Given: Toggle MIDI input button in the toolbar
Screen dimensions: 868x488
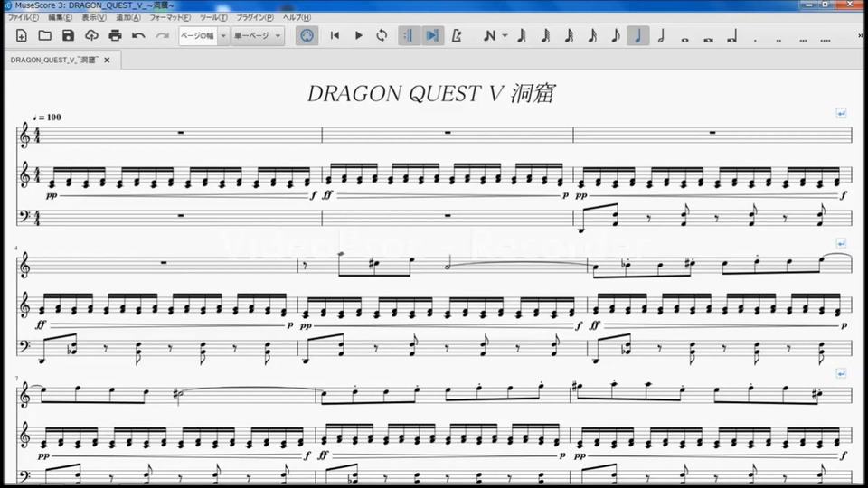Looking at the screenshot, I should [x=307, y=36].
